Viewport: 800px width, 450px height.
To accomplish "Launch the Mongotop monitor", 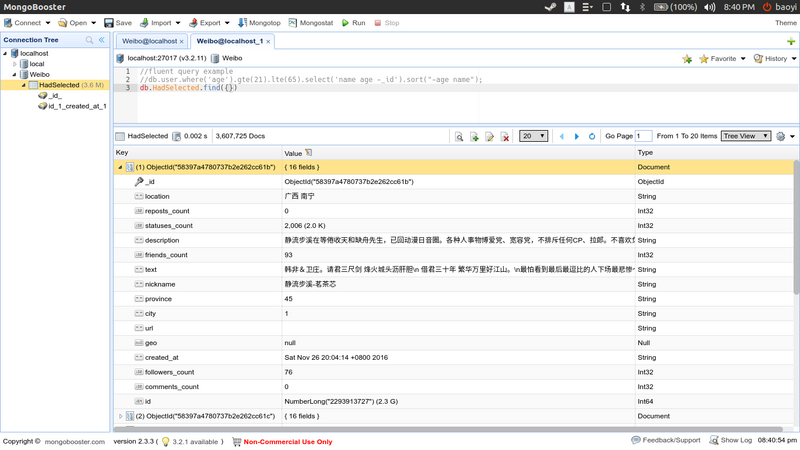I will click(x=259, y=23).
